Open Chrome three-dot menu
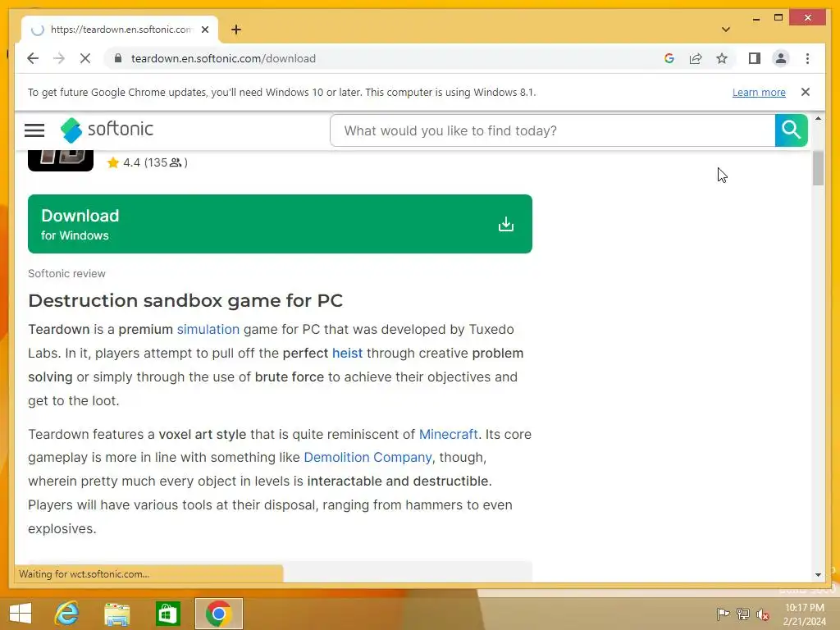The height and width of the screenshot is (630, 840). click(x=807, y=58)
